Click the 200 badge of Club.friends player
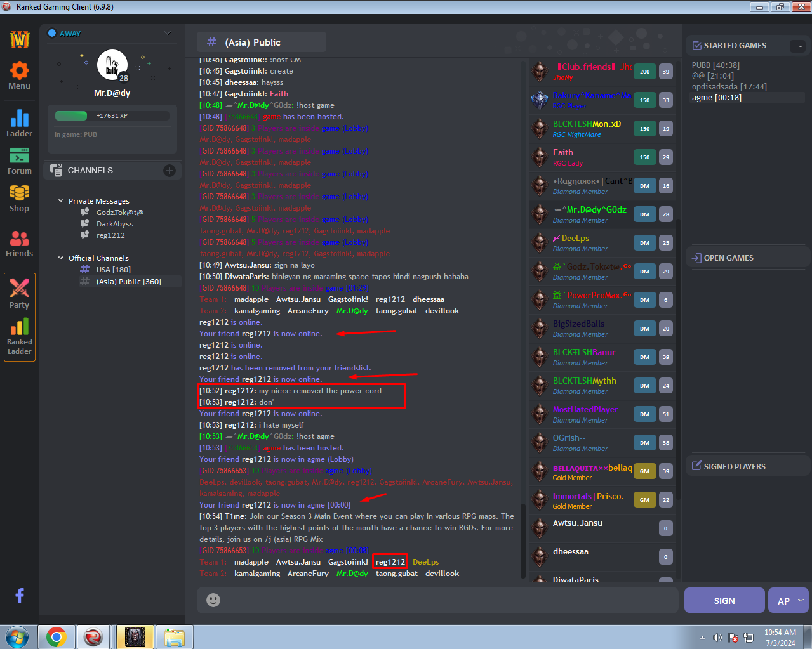 [x=644, y=72]
